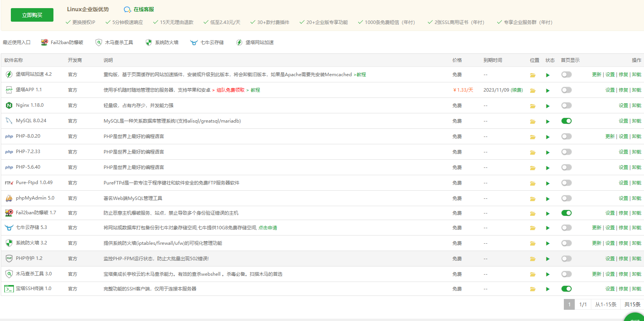Click running status arrow for 系统防火墙 3.2
644x321 pixels.
pos(548,243)
